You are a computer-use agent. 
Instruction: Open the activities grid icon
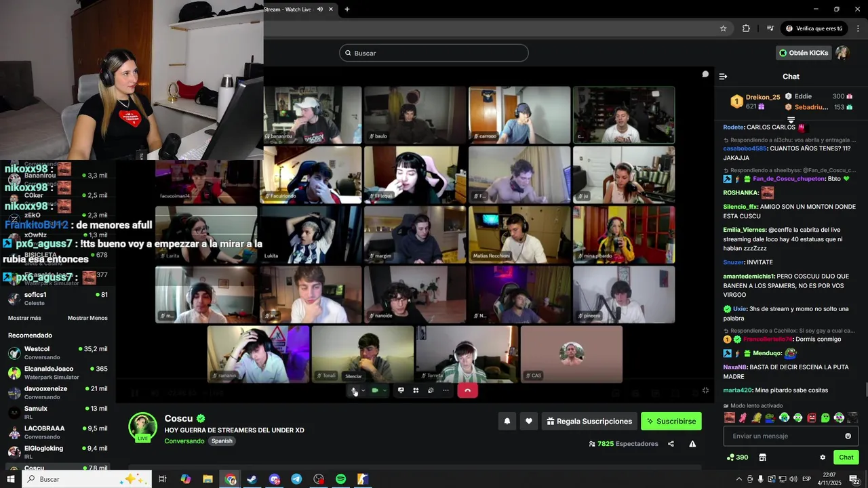[416, 390]
